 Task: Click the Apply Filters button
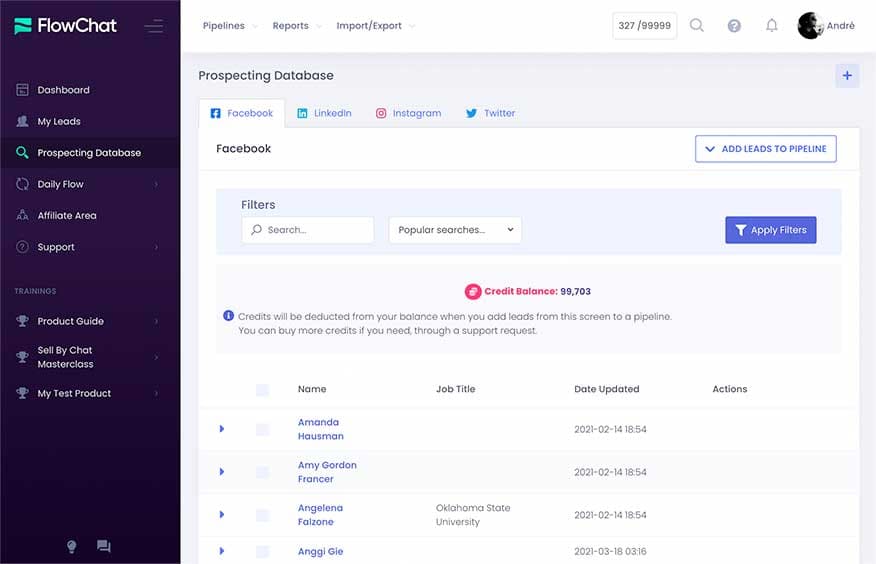(x=770, y=230)
